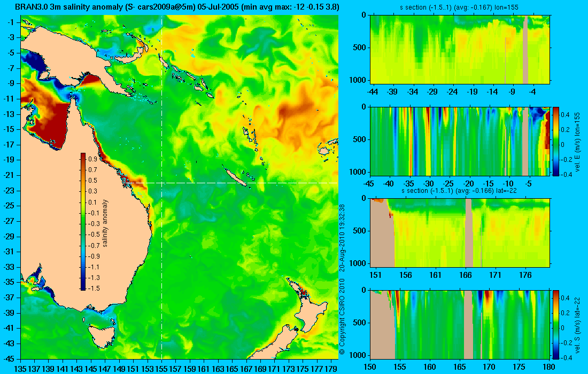The width and height of the screenshot is (588, 374).
Task: Click the 0.5 tick on the salinity colorbar
Action: coord(92,180)
